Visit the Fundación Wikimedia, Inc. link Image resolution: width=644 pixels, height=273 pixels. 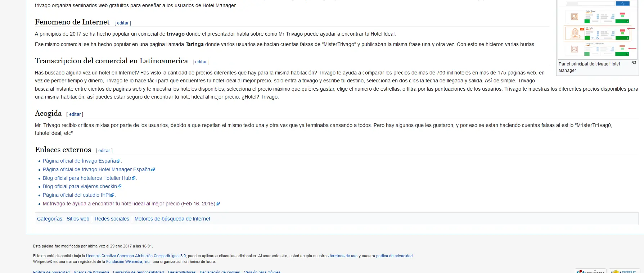point(129,262)
